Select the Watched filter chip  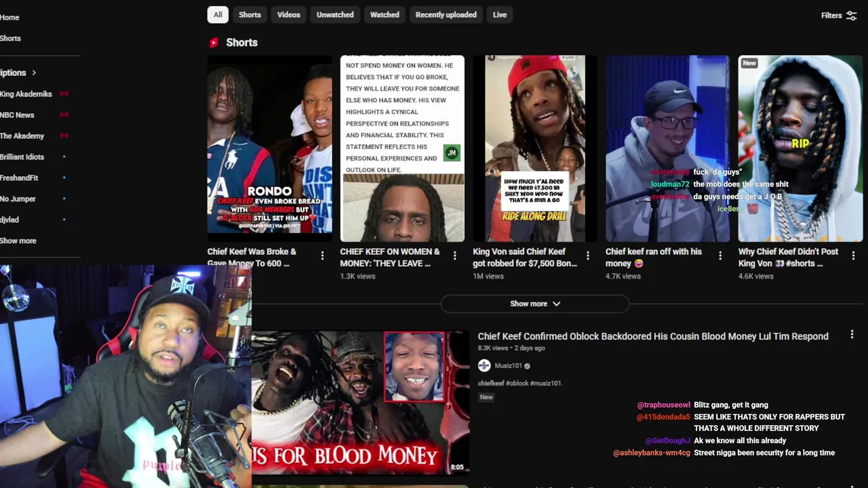coord(384,15)
